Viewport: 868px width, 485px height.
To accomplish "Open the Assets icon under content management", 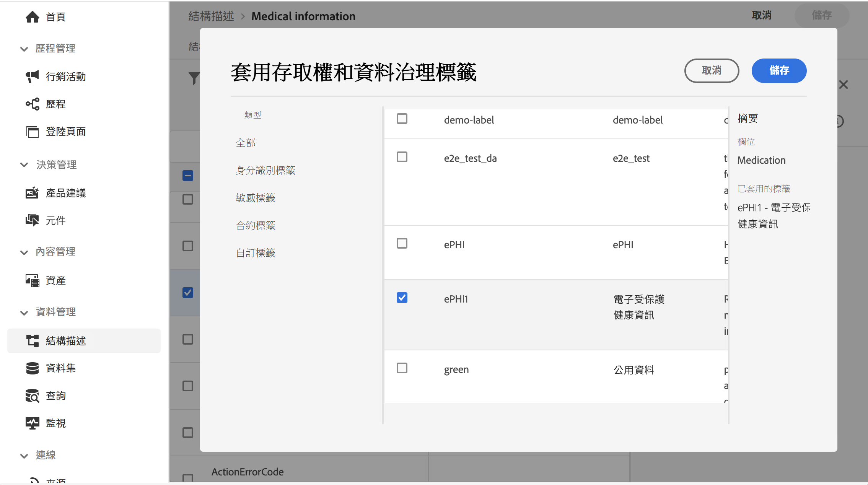I will tap(33, 280).
